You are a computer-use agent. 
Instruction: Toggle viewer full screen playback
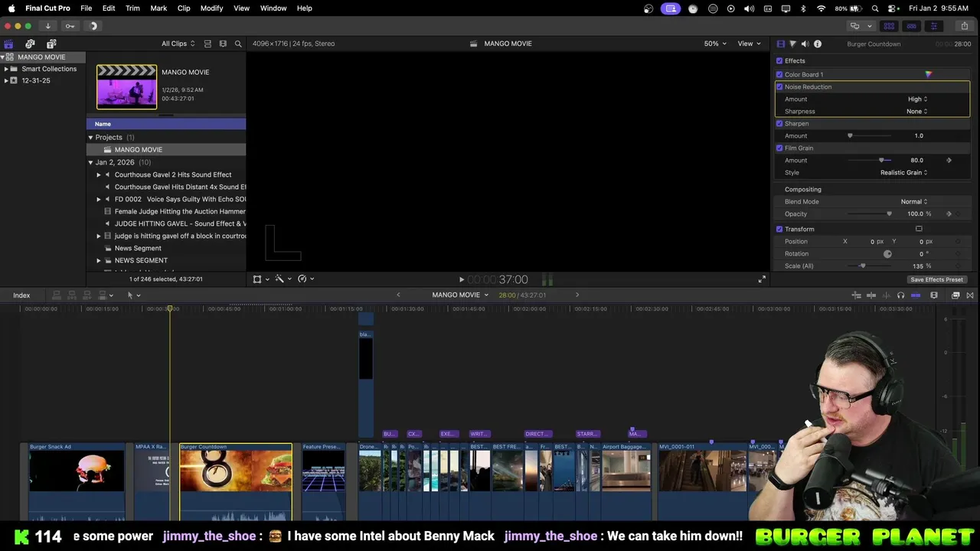coord(762,279)
